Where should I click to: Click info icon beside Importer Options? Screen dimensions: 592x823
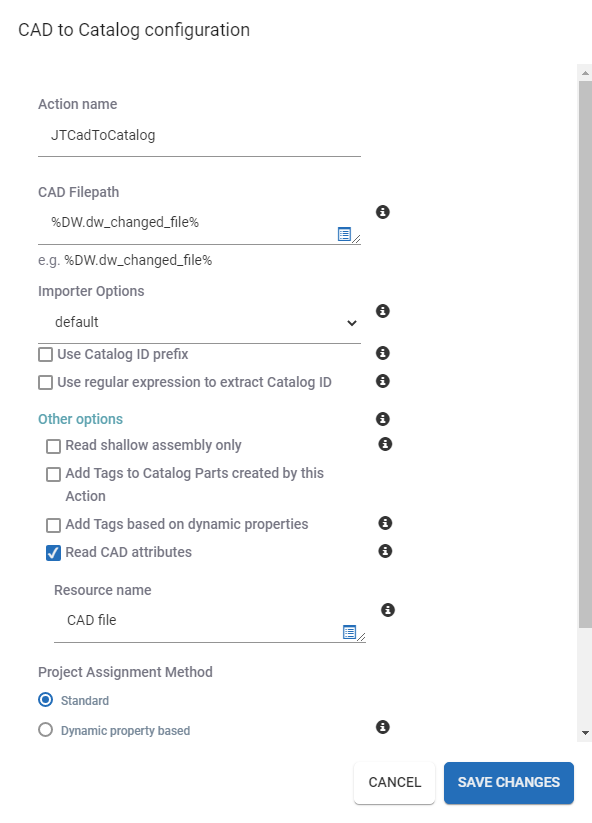coord(383,311)
